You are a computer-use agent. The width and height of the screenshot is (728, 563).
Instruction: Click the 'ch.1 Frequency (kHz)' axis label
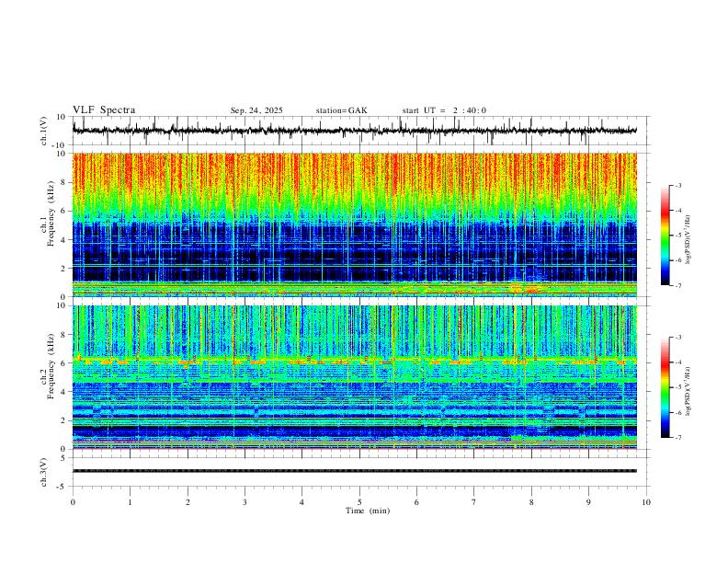(48, 212)
